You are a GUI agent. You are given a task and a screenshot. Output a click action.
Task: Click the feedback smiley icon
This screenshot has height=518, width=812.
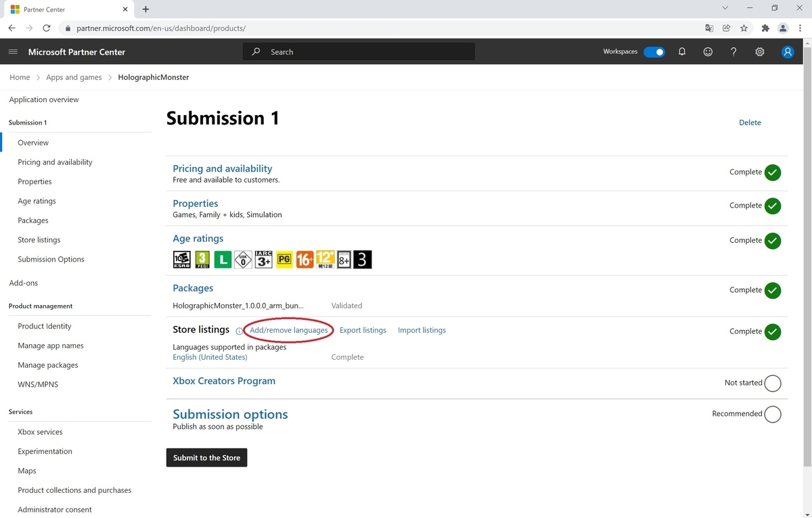click(708, 52)
